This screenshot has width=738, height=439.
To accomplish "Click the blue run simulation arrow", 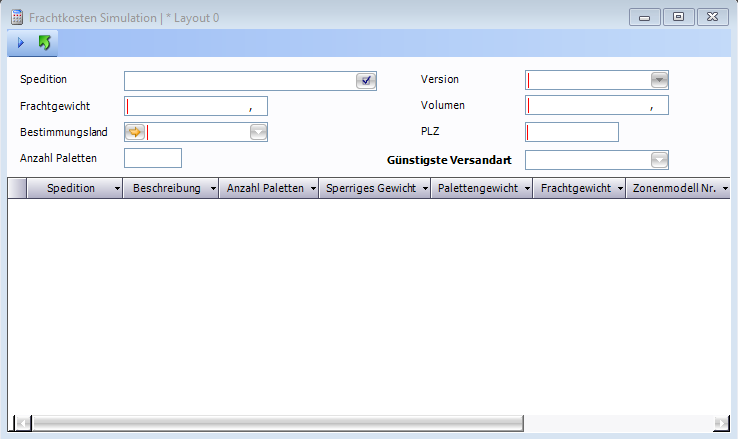I will pyautogui.click(x=21, y=43).
